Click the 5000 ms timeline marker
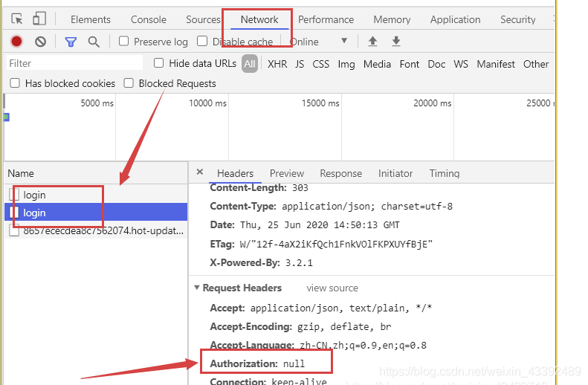Image resolution: width=588 pixels, height=385 pixels. [97, 103]
